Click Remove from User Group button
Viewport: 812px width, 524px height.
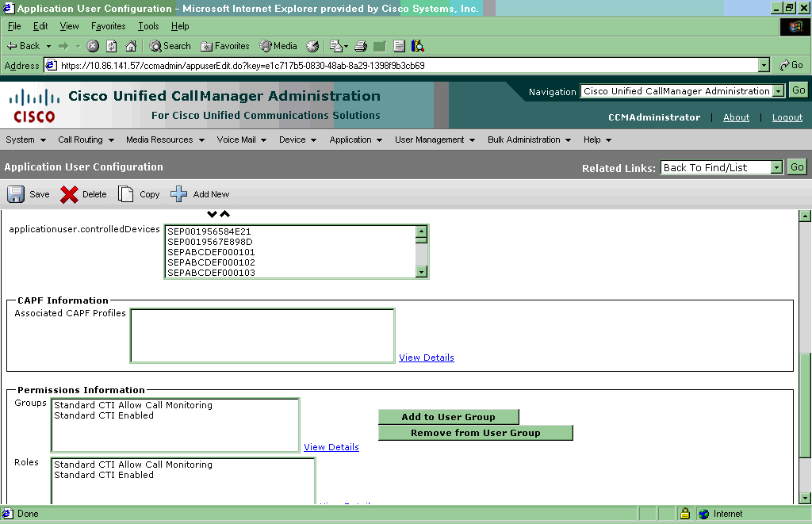(476, 433)
